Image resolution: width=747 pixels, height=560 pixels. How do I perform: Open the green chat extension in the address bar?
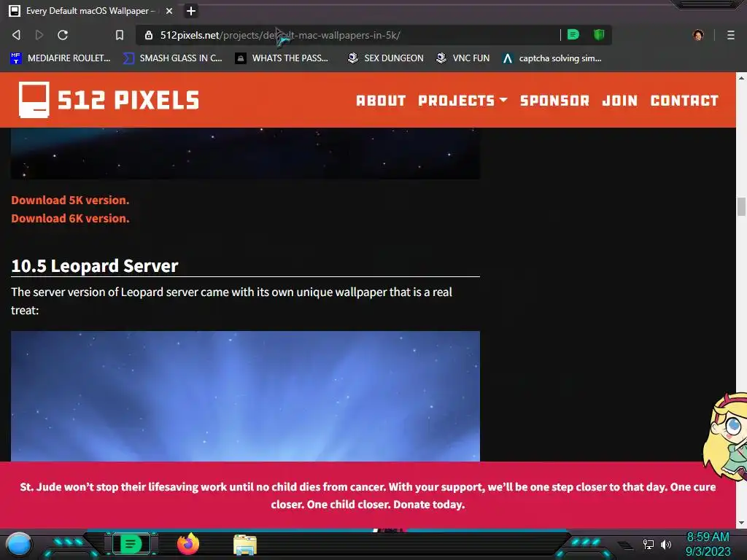click(x=573, y=35)
